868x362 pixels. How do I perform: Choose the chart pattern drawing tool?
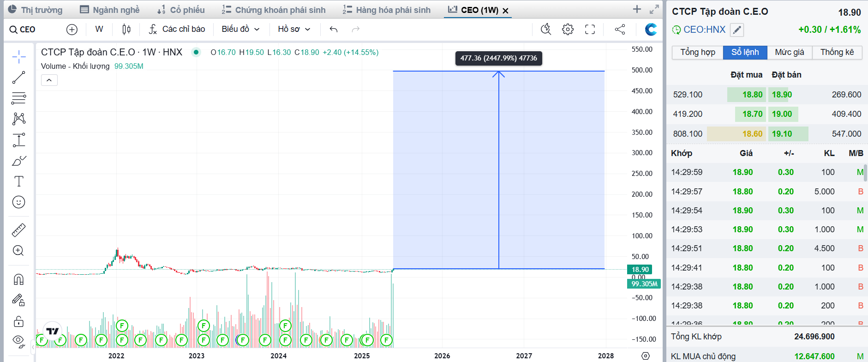(x=19, y=119)
